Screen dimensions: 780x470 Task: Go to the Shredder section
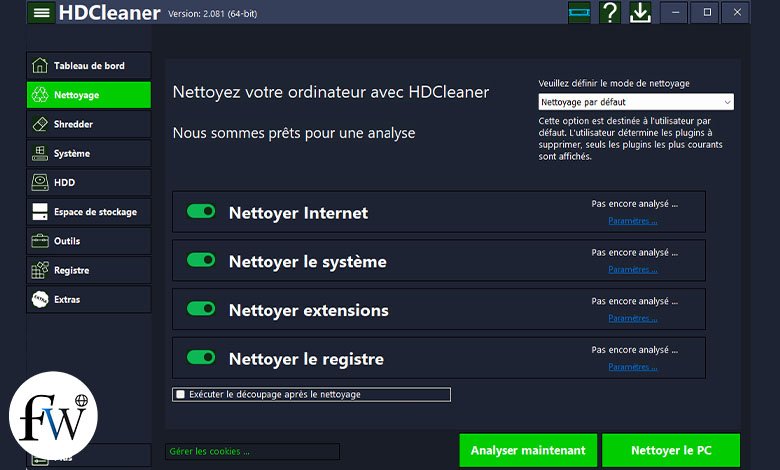[89, 124]
